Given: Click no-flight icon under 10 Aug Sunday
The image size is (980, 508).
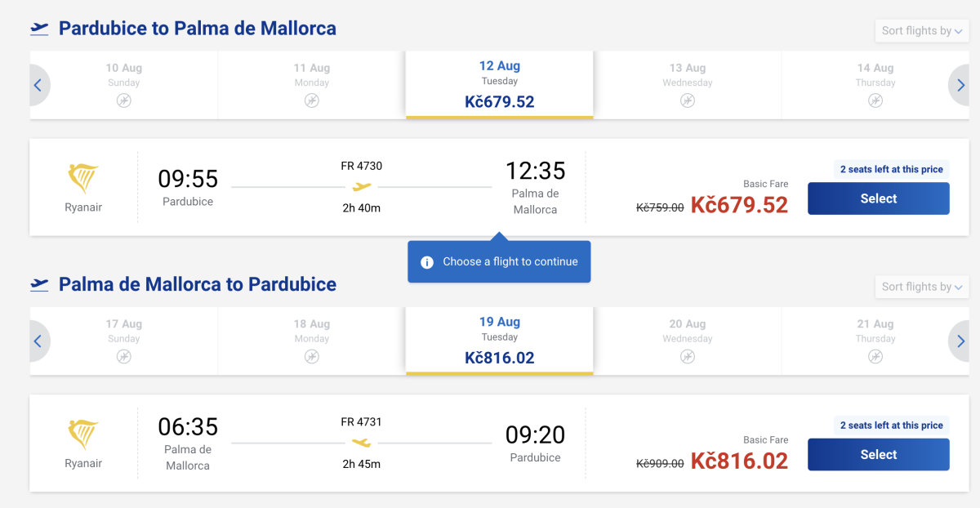Looking at the screenshot, I should [x=124, y=100].
